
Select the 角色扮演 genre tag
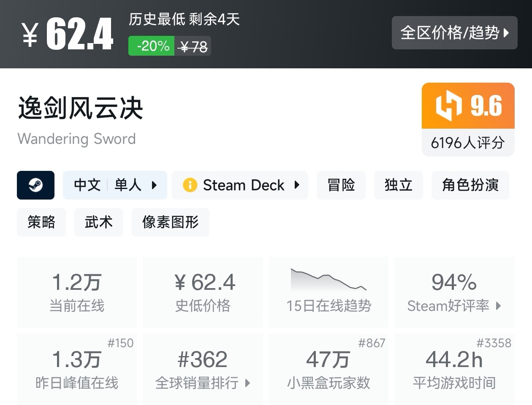470,185
